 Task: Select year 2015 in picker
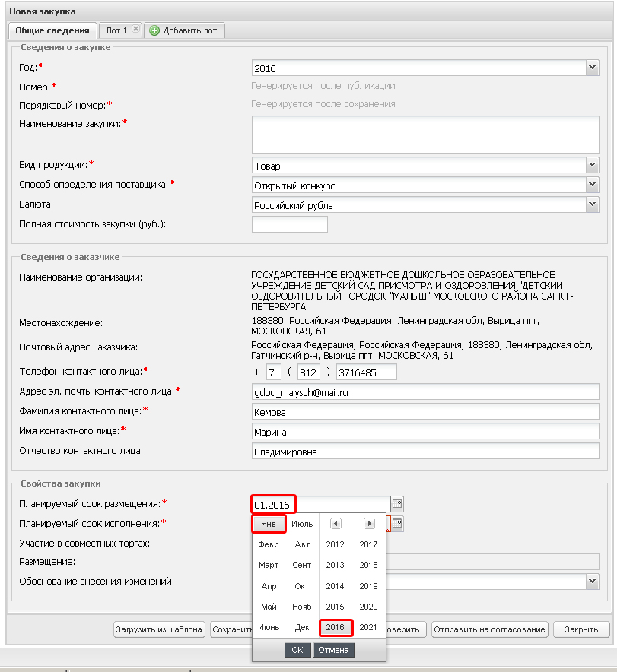(336, 607)
